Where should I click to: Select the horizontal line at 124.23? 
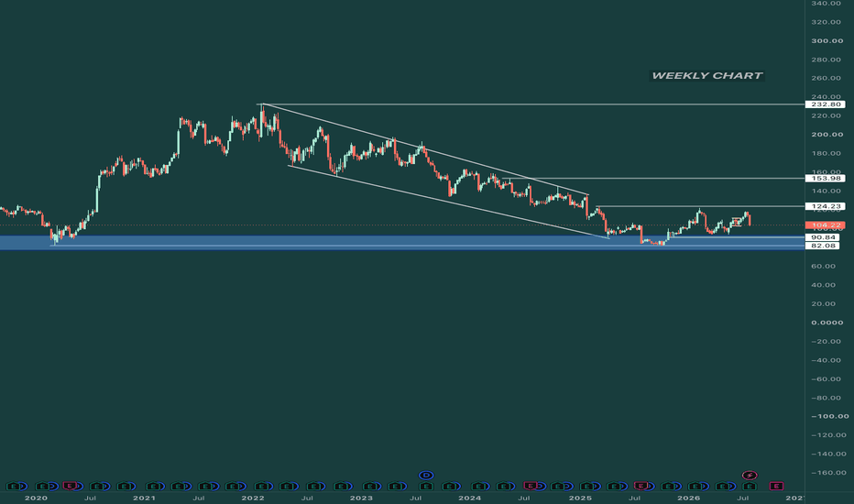click(x=700, y=206)
